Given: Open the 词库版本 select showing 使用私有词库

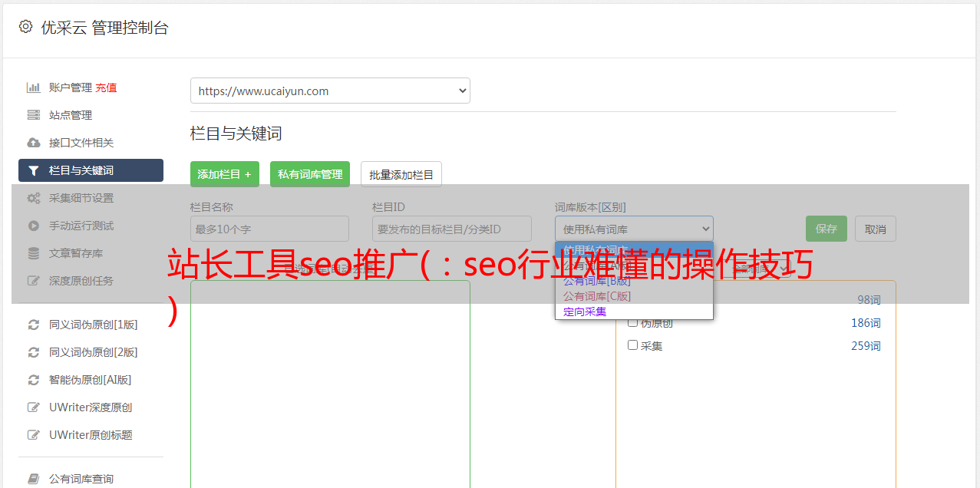Looking at the screenshot, I should coord(634,229).
